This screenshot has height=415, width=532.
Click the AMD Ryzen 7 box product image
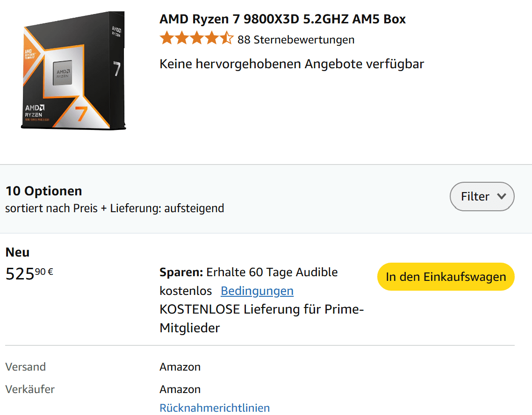coord(73,71)
